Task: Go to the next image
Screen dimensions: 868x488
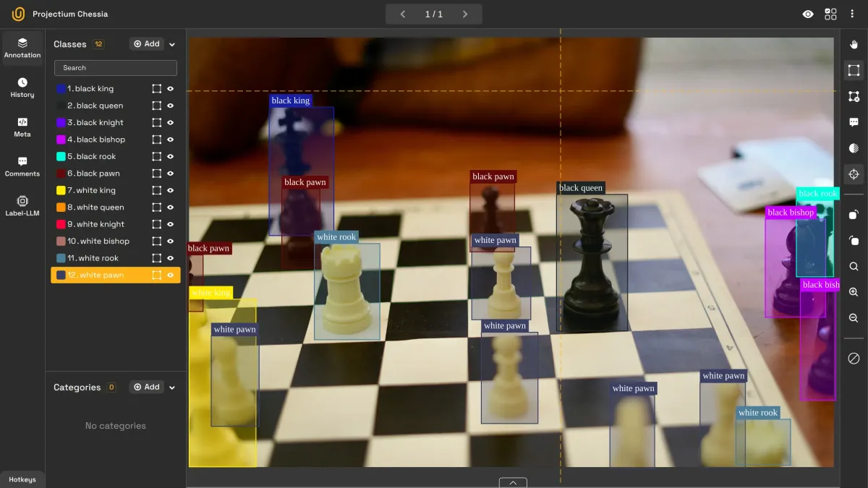Action: [465, 14]
